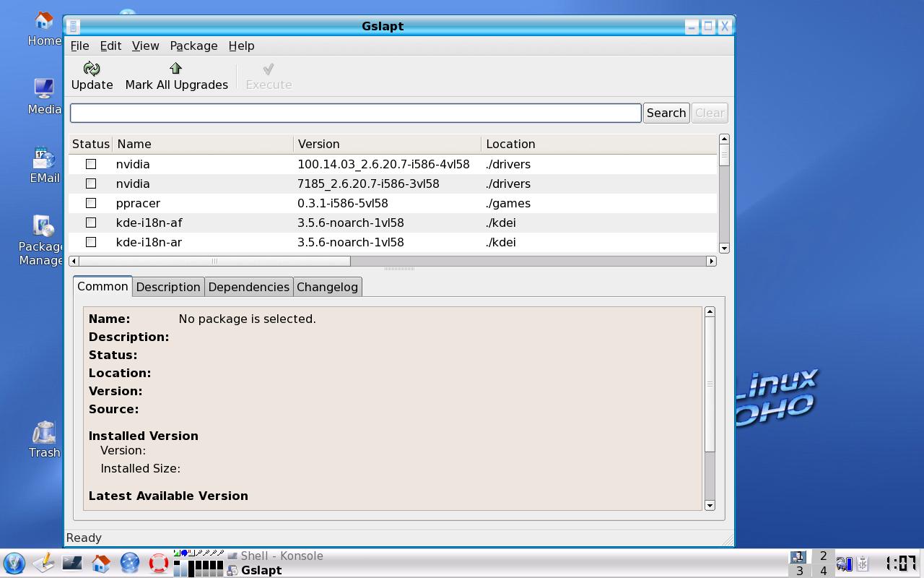924x578 pixels.
Task: Toggle checkbox for ppracer package
Action: [x=91, y=203]
